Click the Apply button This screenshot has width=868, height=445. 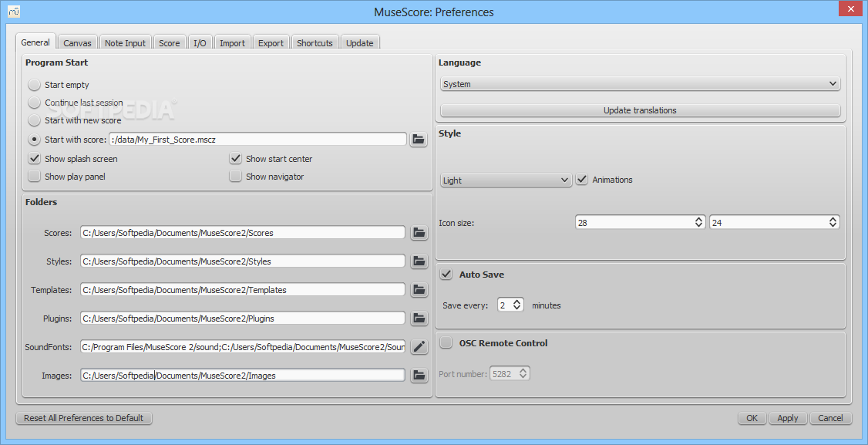point(788,418)
